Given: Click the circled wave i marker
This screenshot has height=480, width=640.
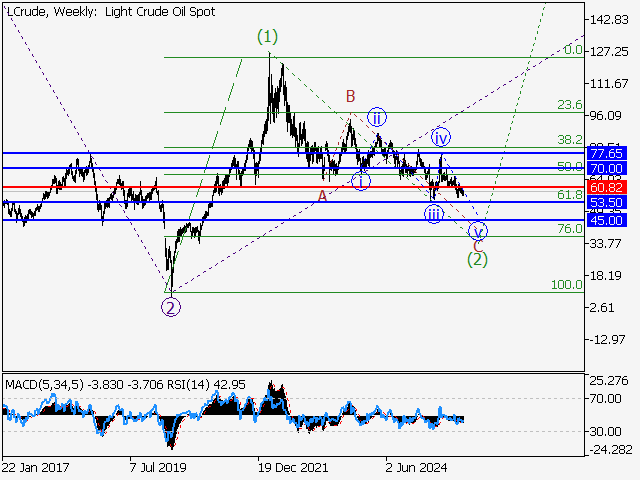Looking at the screenshot, I should click(361, 181).
